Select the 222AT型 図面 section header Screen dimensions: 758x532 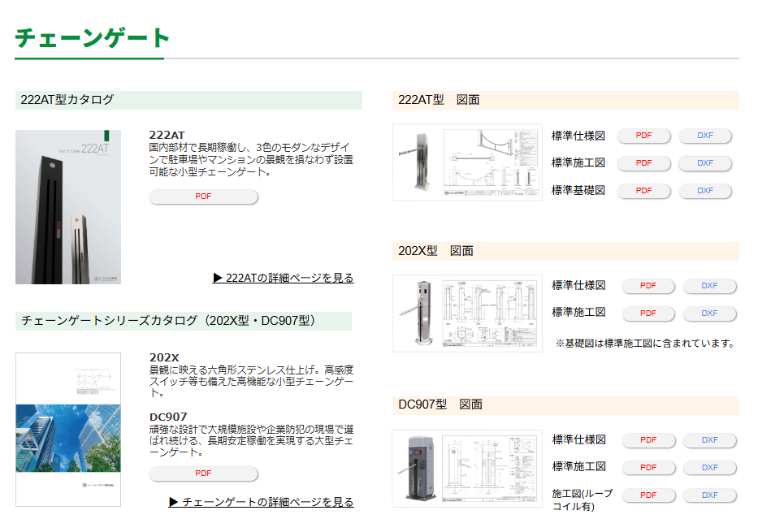[565, 100]
